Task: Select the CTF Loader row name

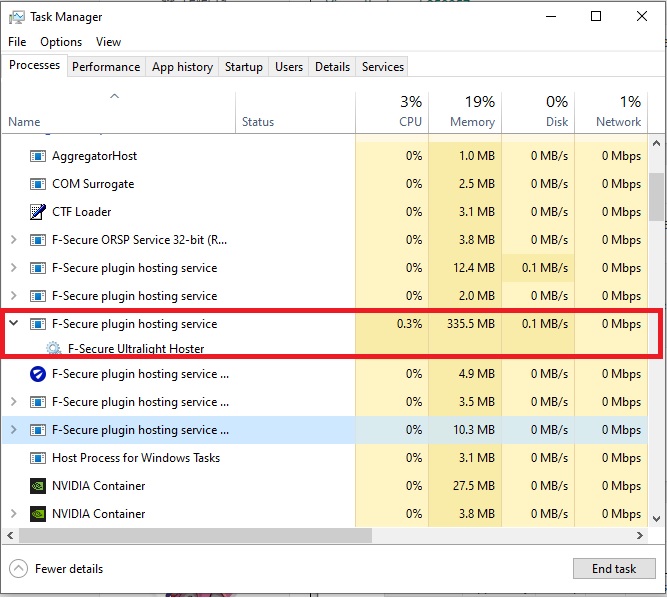Action: tap(81, 212)
